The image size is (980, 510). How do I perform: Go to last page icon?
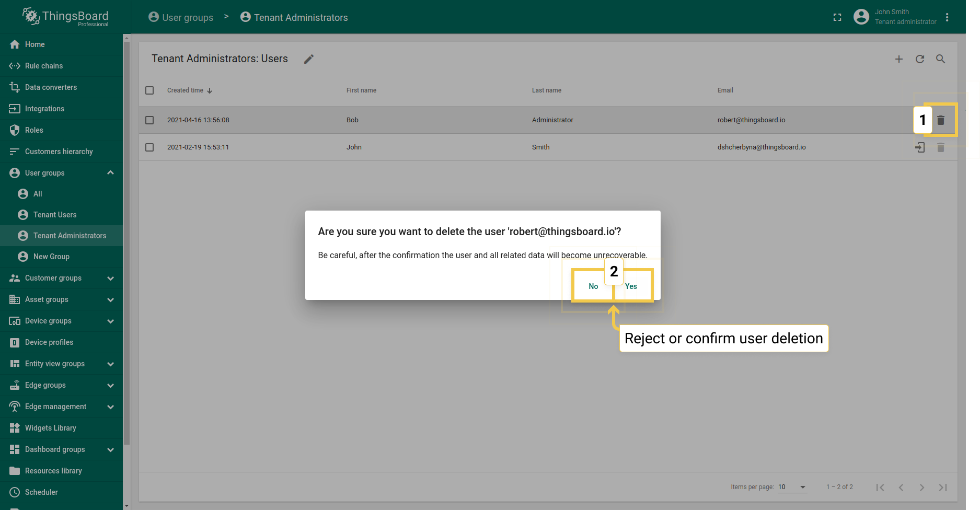[943, 487]
